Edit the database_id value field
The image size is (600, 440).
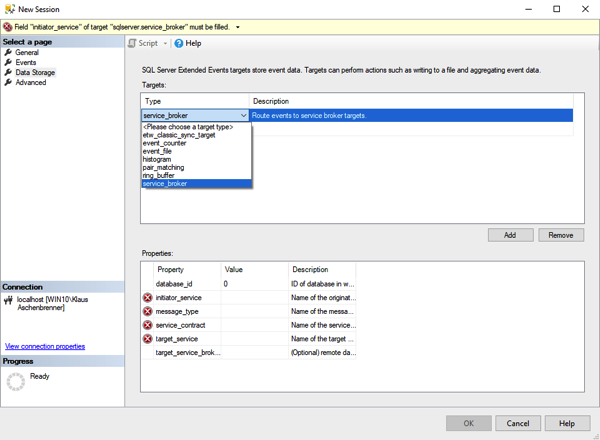click(x=254, y=284)
